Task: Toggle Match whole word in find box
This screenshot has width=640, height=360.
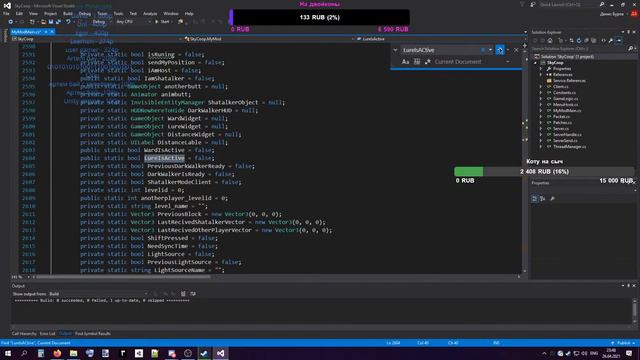Action: 417,62
